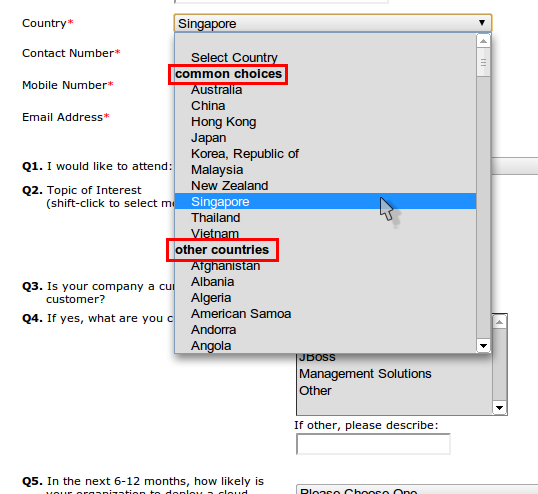This screenshot has height=494, width=538.
Task: Click the highlighted Singapore option
Action: pos(325,201)
